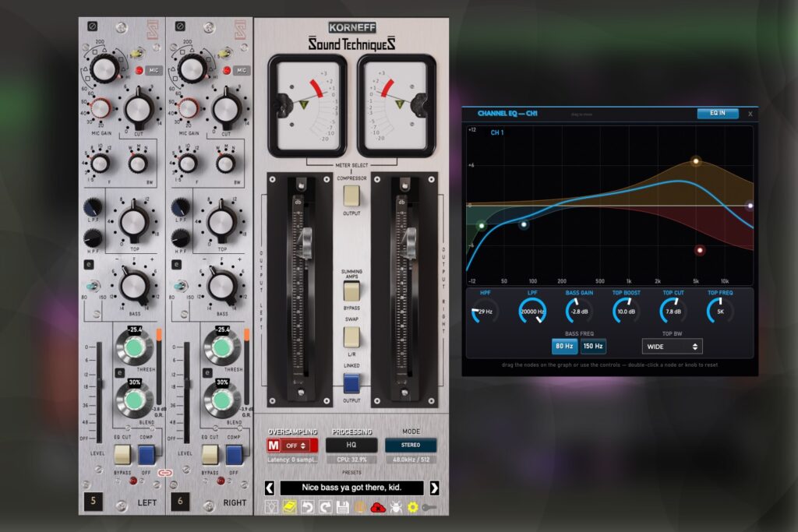Click the right channel H.P.F. knob
This screenshot has height=532, width=798.
[x=180, y=238]
